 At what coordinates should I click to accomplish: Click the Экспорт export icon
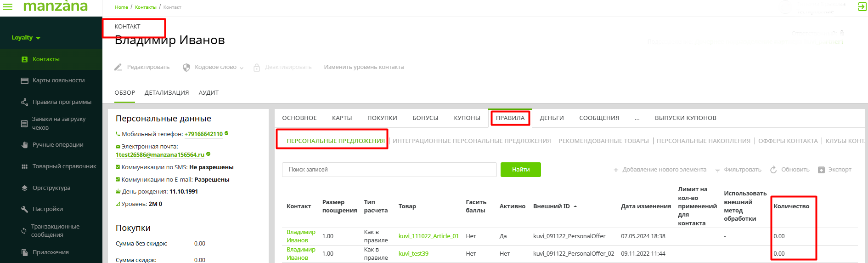821,170
